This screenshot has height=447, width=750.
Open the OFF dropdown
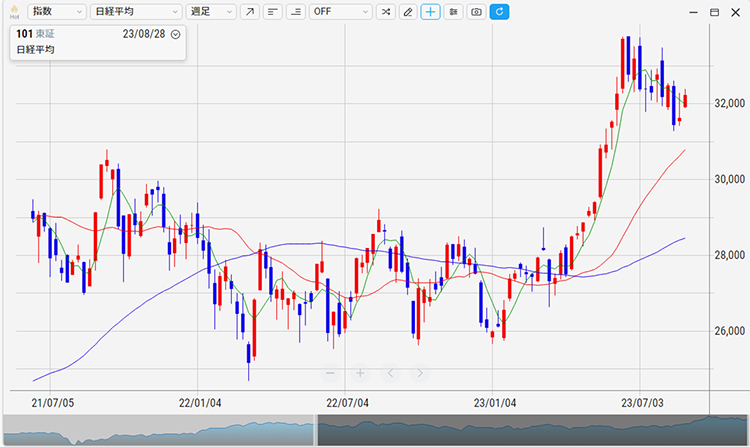click(340, 12)
